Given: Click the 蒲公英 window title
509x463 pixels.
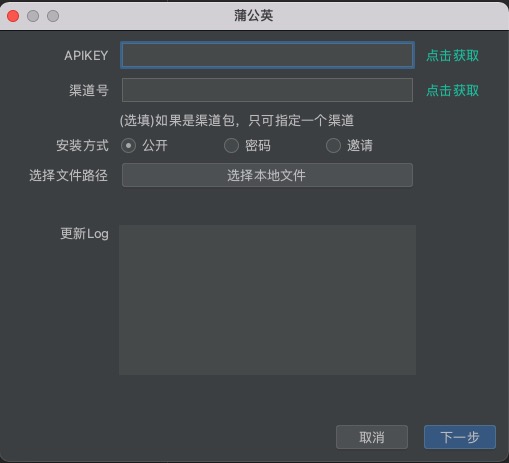Looking at the screenshot, I should click(x=254, y=16).
